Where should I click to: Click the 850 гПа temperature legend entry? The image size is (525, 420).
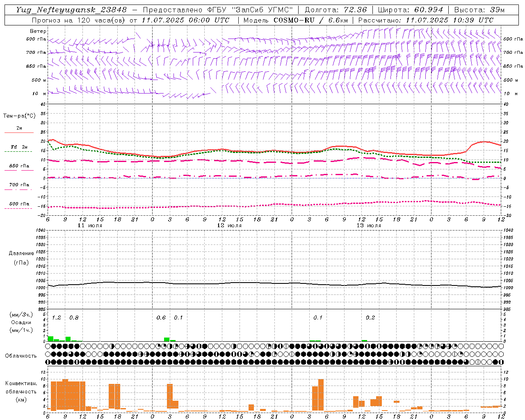coord(19,166)
